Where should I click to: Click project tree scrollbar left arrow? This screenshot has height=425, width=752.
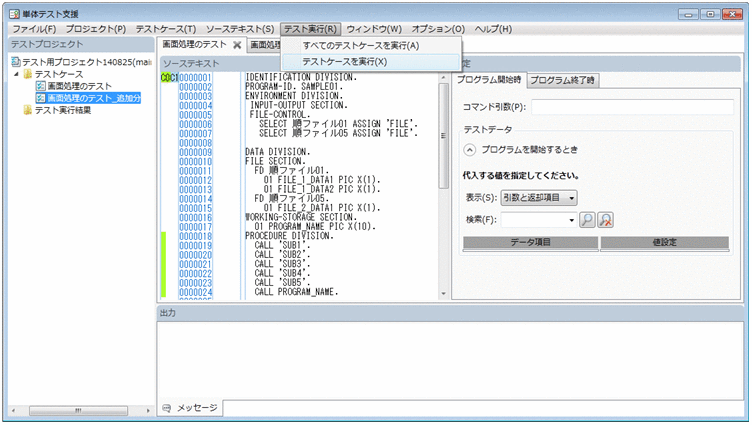coord(13,411)
